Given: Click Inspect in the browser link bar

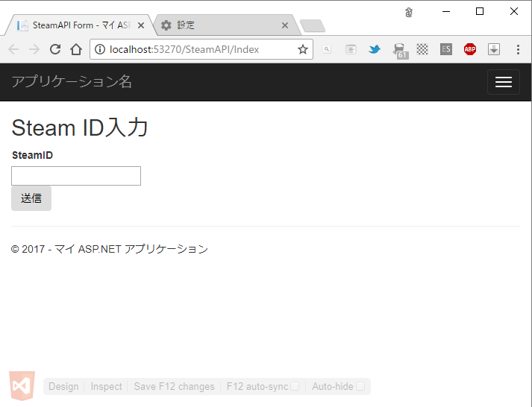Looking at the screenshot, I should (x=106, y=386).
